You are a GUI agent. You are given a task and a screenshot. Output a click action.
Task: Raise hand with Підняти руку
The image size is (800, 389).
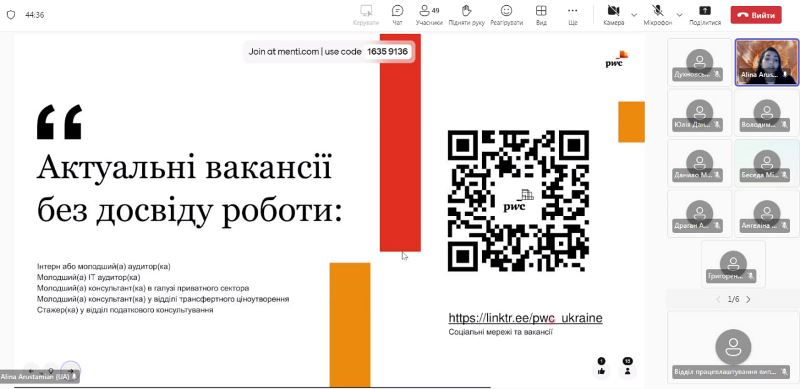[x=466, y=15]
